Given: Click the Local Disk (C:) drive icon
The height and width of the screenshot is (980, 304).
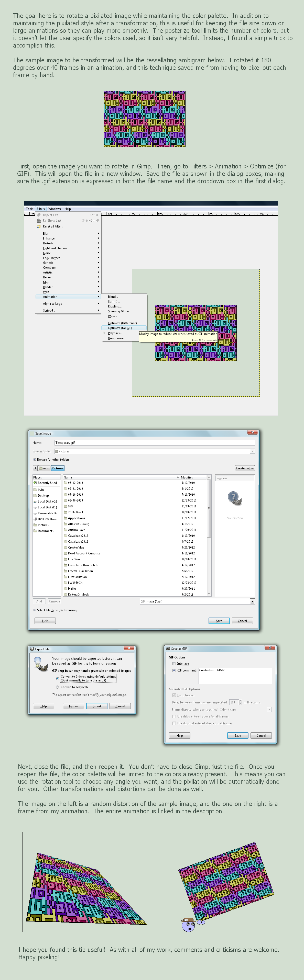Looking at the screenshot, I should 35,502.
